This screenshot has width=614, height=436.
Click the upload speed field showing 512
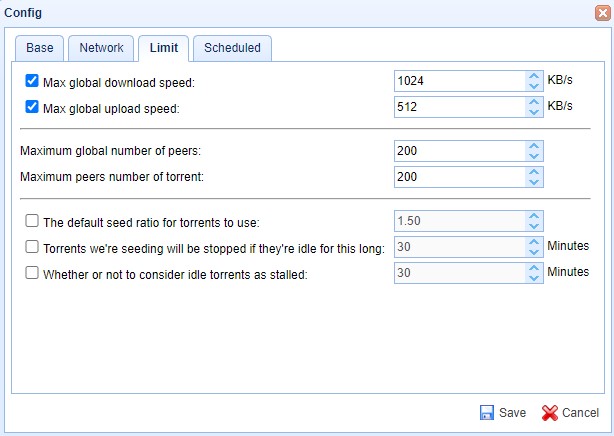point(460,107)
